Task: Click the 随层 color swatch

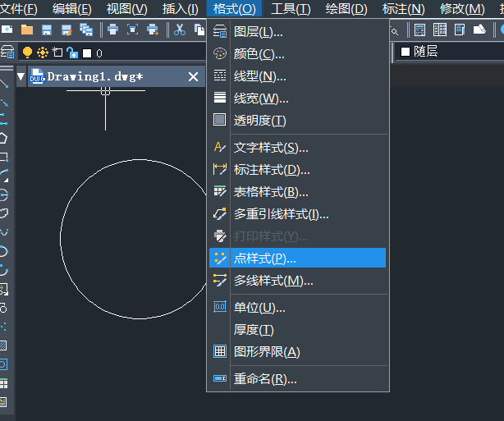Action: (405, 52)
